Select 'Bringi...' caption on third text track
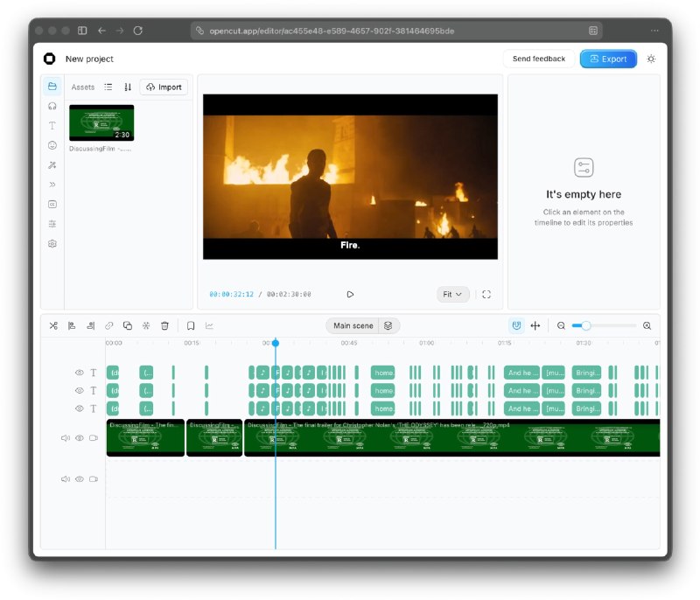Image resolution: width=700 pixels, height=600 pixels. 586,408
